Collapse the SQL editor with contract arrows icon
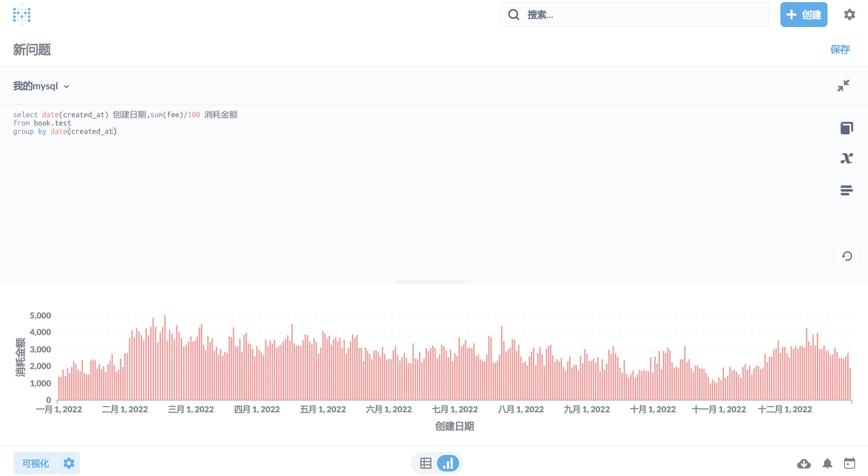This screenshot has width=868, height=476. click(x=843, y=86)
